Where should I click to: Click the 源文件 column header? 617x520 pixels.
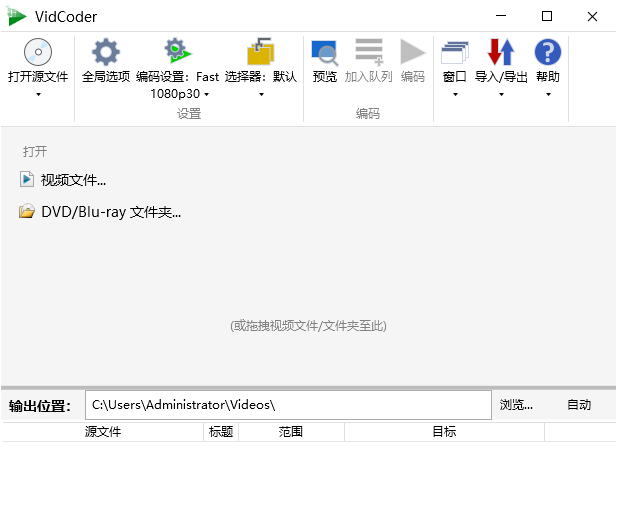point(103,432)
